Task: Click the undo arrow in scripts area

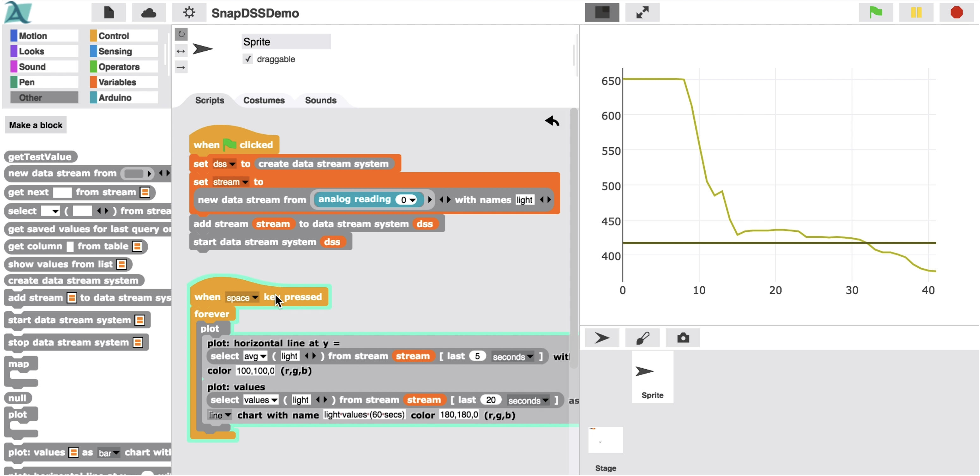Action: point(552,121)
